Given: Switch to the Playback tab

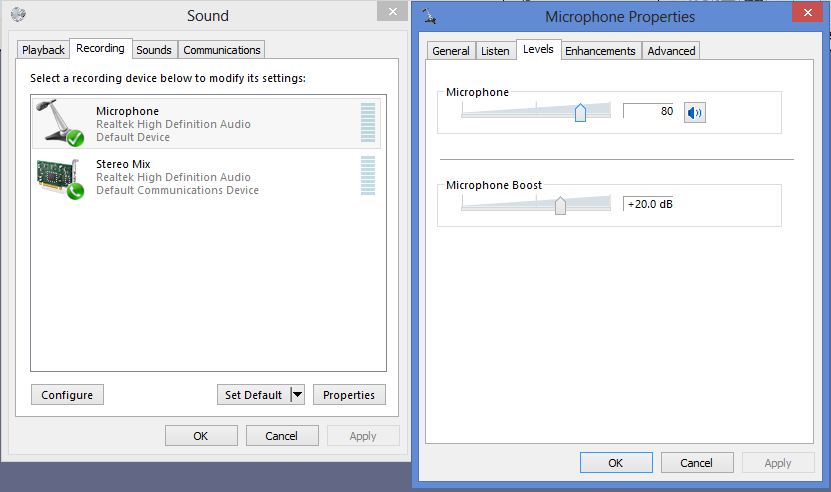Looking at the screenshot, I should pos(44,50).
